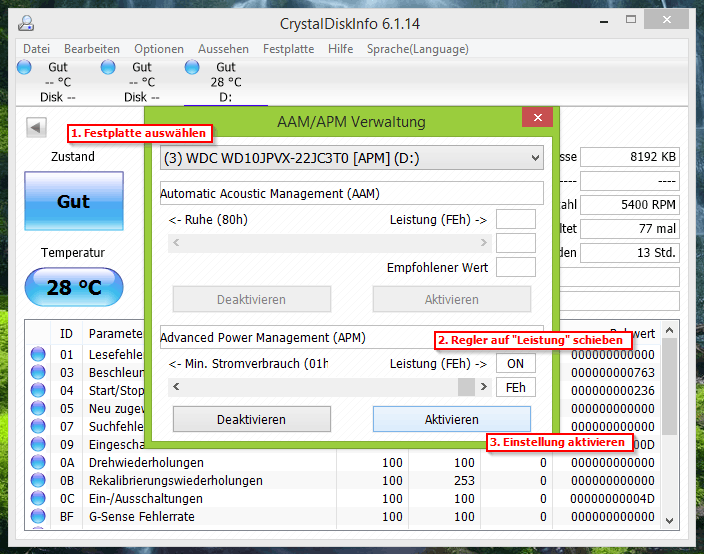Click the SMART table scroll down arrow

click(x=669, y=521)
